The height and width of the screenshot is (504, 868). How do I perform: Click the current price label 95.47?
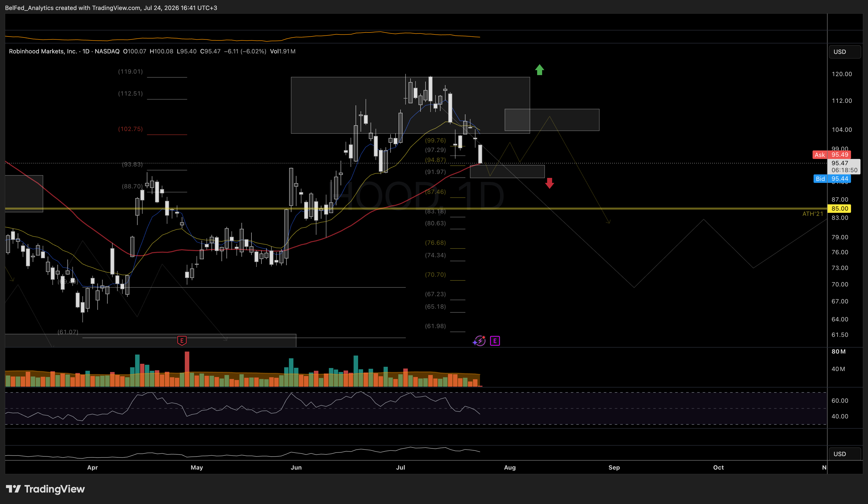coord(844,166)
